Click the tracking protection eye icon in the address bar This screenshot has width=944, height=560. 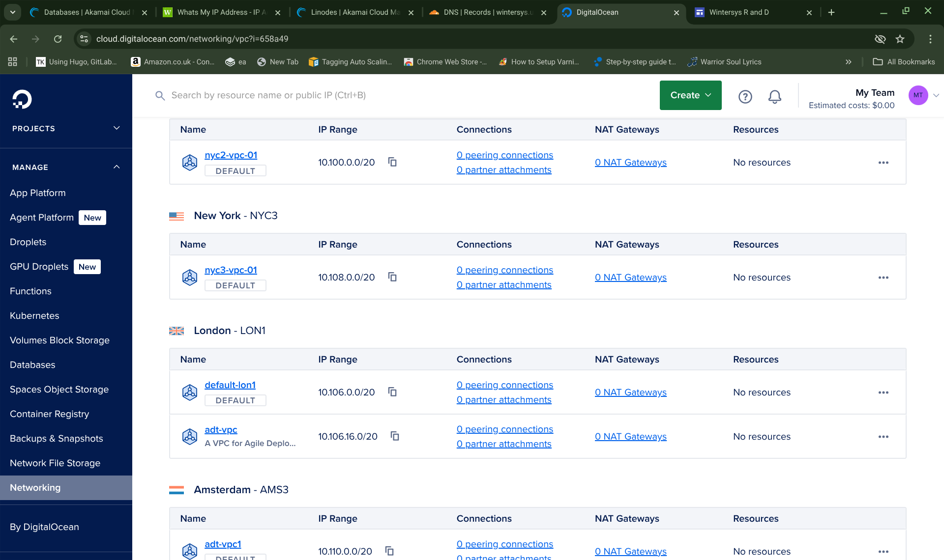point(880,39)
